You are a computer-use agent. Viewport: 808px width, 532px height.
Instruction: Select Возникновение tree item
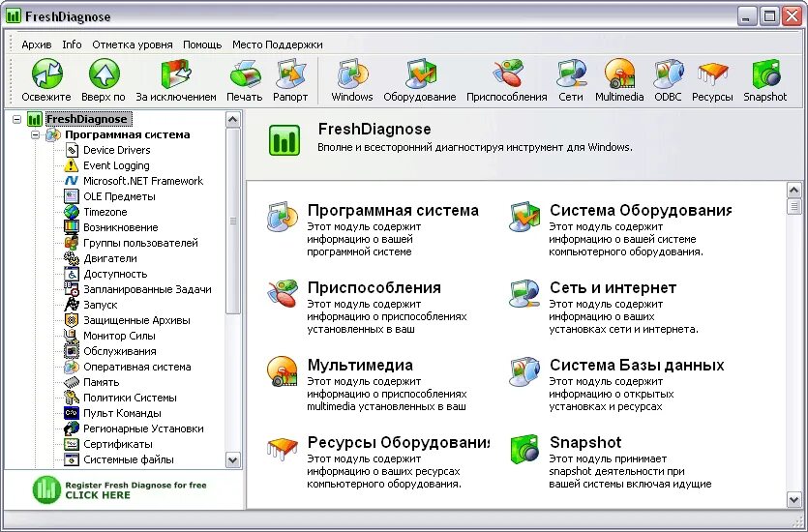tap(121, 227)
